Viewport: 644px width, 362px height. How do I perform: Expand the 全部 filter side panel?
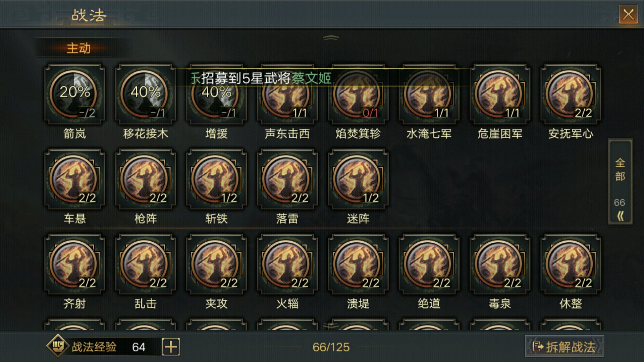point(620,181)
